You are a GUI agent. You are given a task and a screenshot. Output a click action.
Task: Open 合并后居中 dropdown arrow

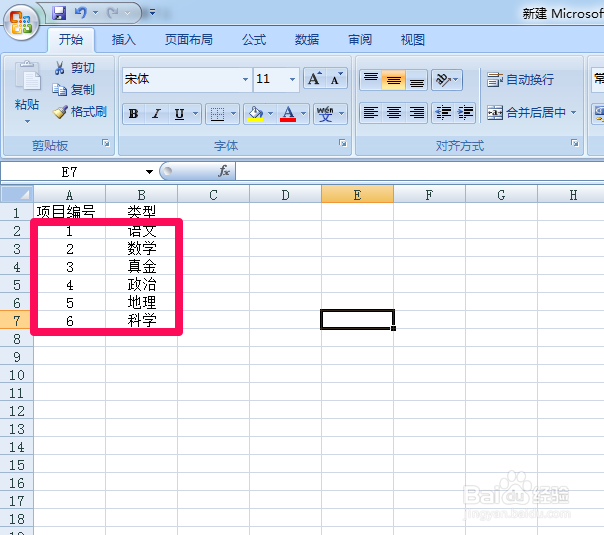(x=574, y=112)
